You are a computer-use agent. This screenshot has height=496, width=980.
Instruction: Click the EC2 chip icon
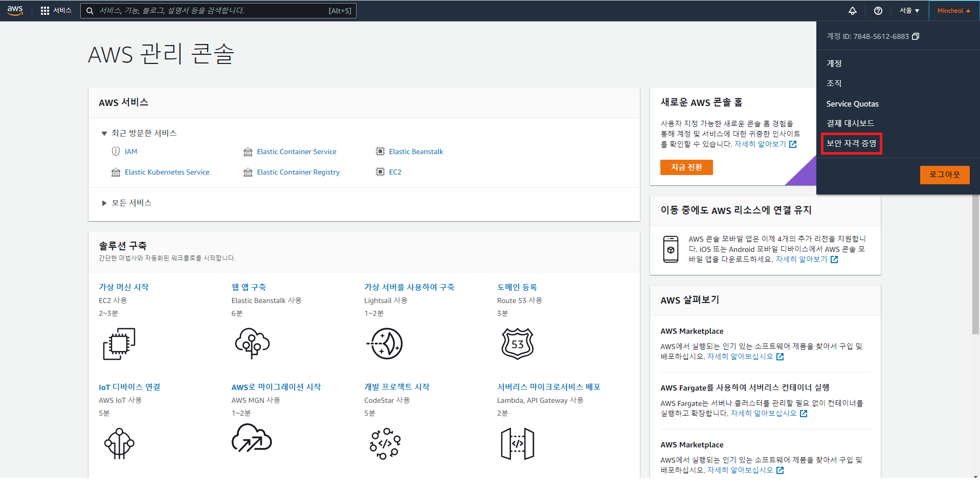coord(380,172)
